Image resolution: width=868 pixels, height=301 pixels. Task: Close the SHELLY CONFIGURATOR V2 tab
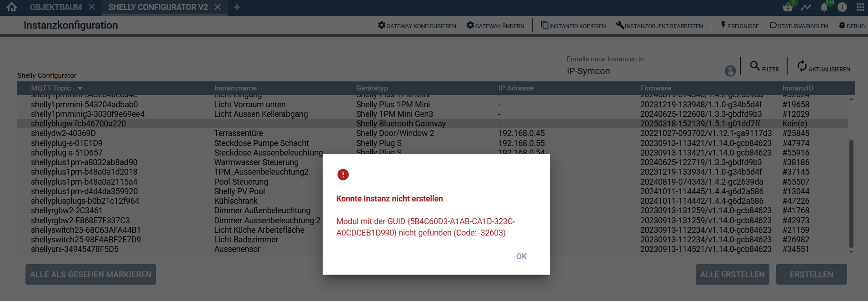[218, 7]
